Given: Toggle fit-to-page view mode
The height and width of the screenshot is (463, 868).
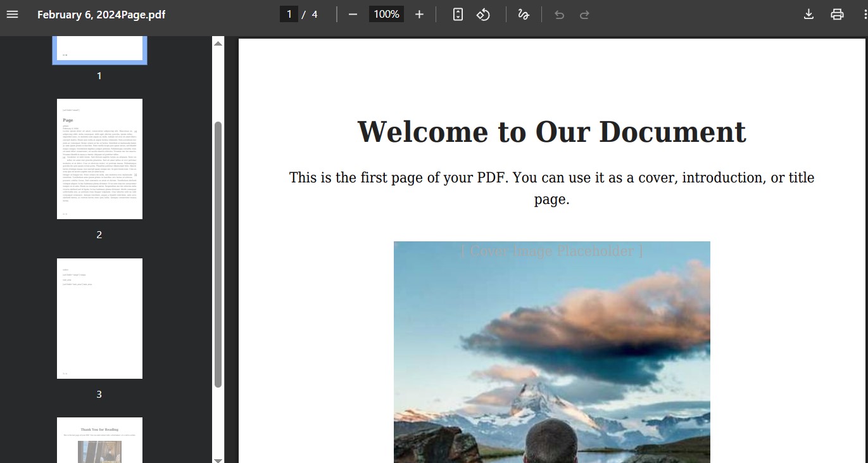Looking at the screenshot, I should 458,14.
